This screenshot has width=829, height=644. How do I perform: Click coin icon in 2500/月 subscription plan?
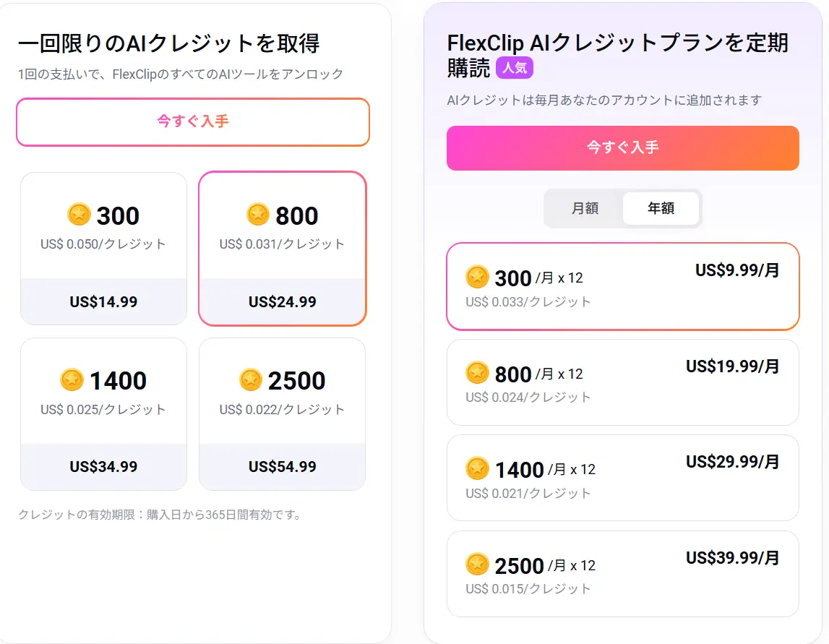[478, 564]
